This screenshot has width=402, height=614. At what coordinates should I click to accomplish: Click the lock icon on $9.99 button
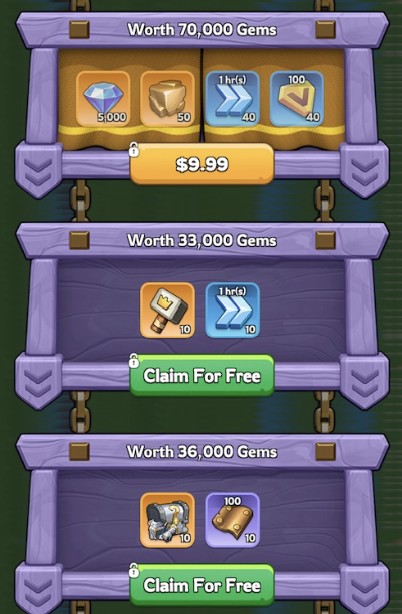tap(134, 149)
